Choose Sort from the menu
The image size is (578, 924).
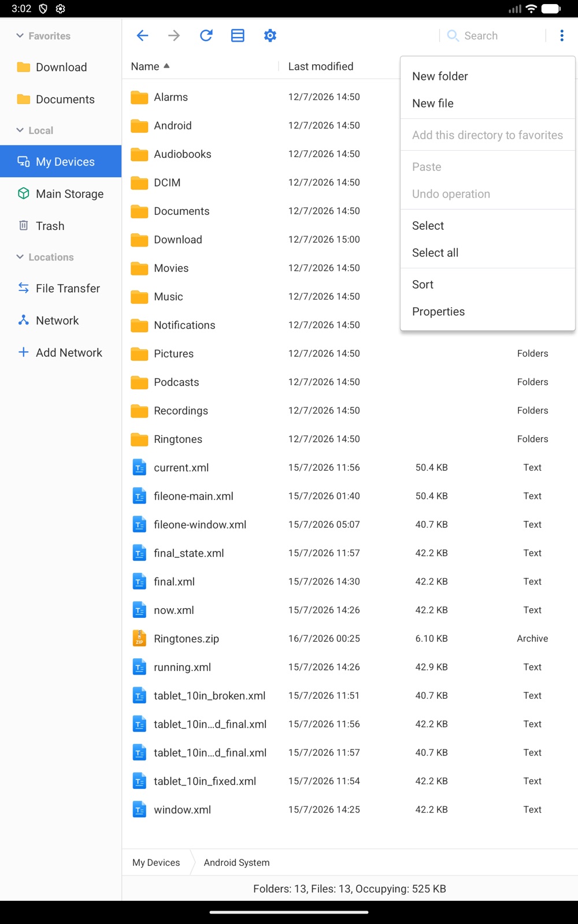click(488, 285)
